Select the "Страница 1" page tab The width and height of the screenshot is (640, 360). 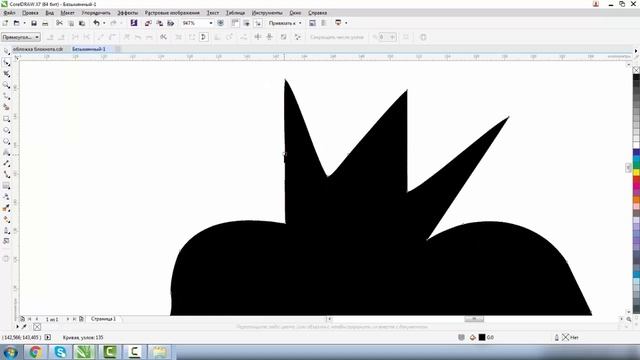pos(103,319)
